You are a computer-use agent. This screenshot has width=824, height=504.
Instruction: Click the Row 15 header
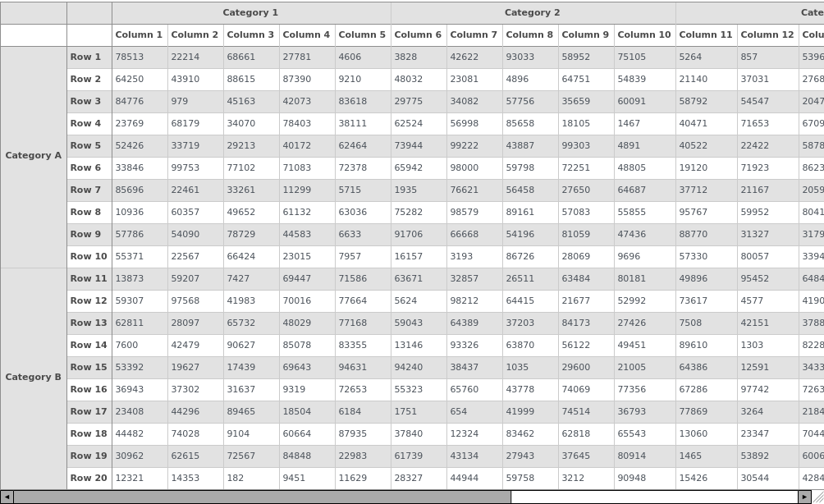(x=89, y=367)
